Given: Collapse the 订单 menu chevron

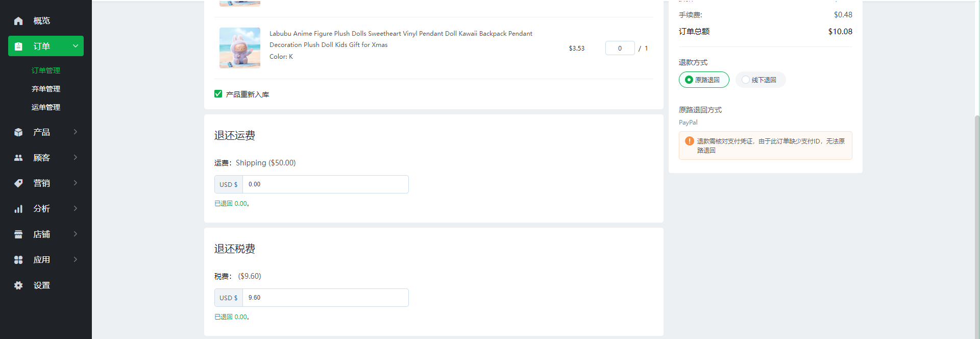Looking at the screenshot, I should point(76,46).
